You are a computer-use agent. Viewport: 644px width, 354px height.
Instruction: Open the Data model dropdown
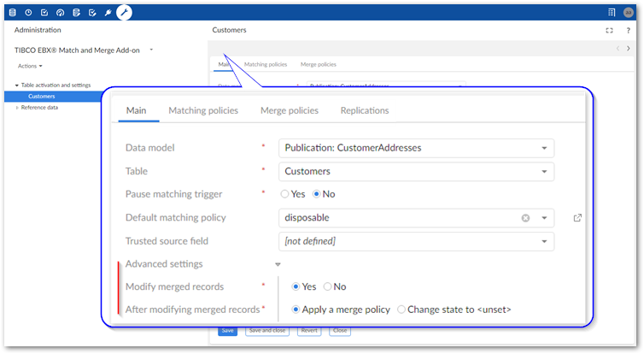(544, 148)
